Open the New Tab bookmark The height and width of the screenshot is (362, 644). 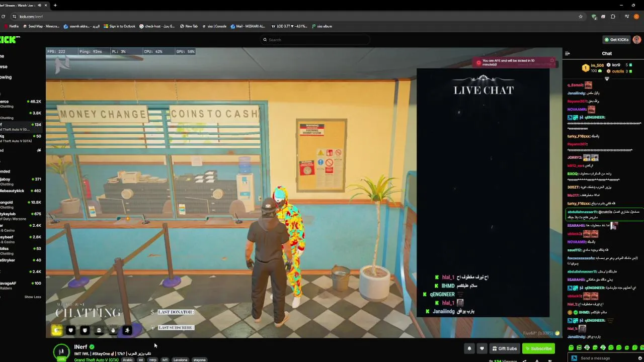pyautogui.click(x=189, y=26)
